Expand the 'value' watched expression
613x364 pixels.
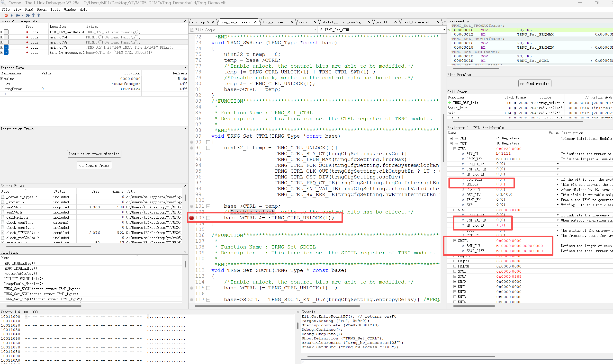(2, 79)
